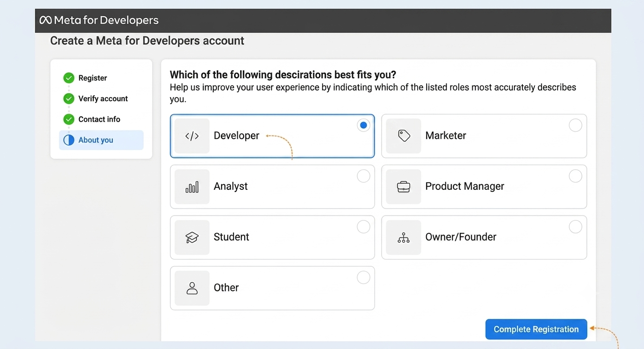This screenshot has height=349, width=644.
Task: Click the Other person silhouette icon
Action: pyautogui.click(x=192, y=288)
